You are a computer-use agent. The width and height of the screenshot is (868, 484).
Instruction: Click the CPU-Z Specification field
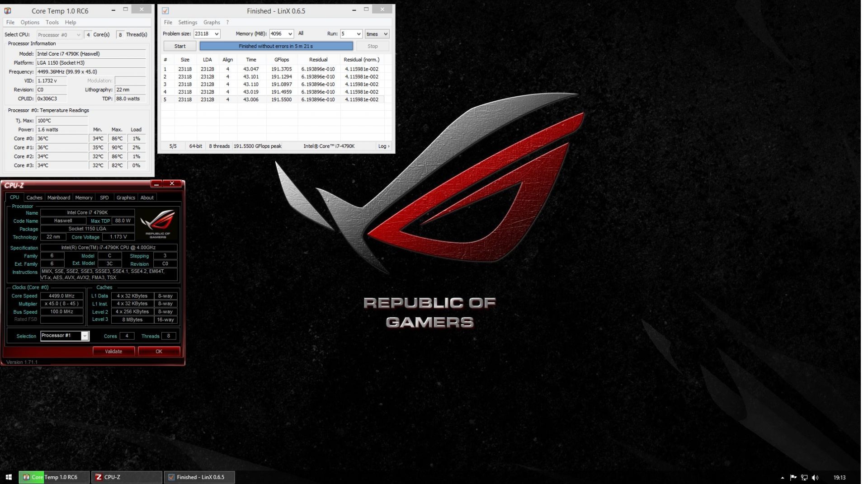pyautogui.click(x=108, y=248)
